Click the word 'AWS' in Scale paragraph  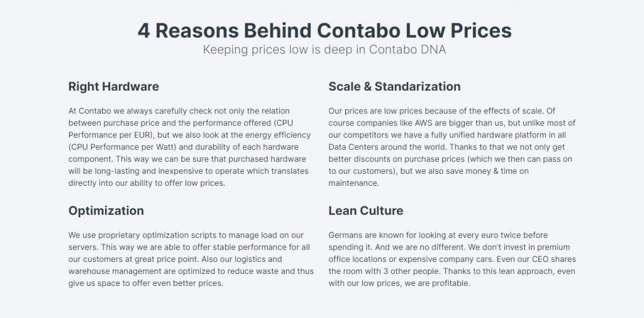423,123
